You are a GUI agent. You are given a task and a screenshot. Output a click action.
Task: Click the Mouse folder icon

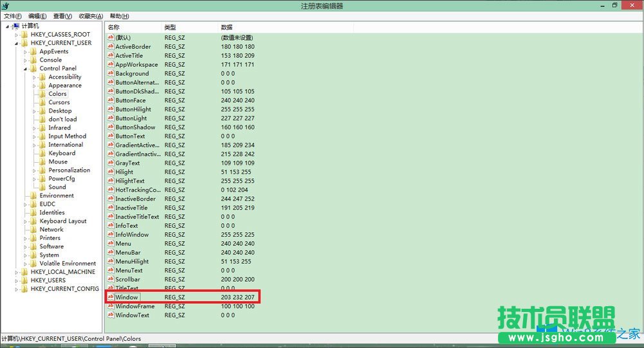[42, 162]
